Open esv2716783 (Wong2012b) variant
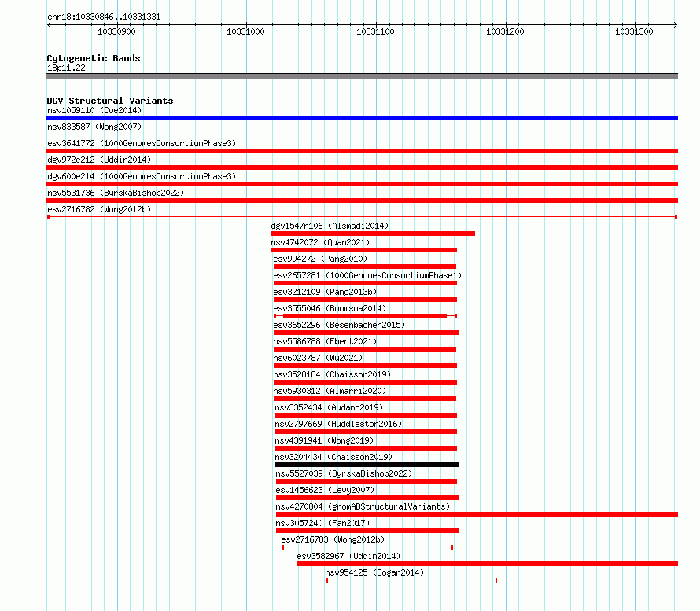700x611 pixels. (x=333, y=539)
